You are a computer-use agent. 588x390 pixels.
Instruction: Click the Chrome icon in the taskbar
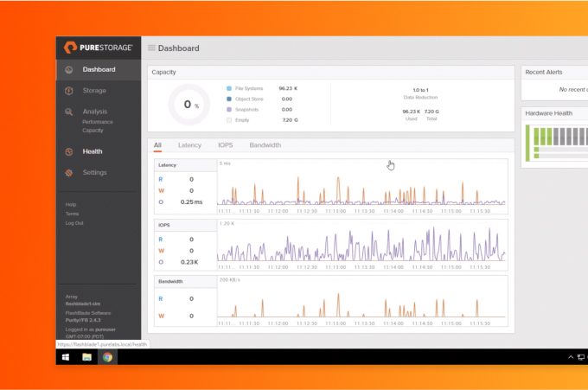tap(107, 356)
